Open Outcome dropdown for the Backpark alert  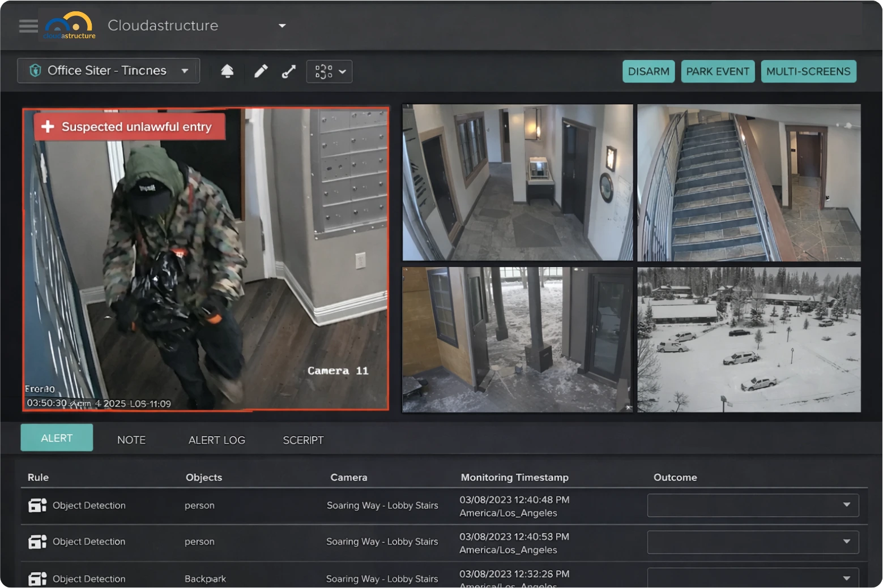[753, 578]
